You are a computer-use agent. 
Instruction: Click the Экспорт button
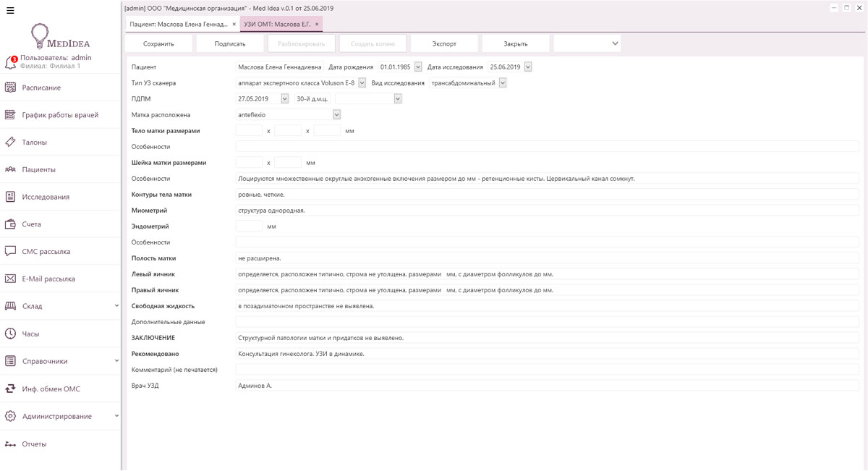point(444,43)
